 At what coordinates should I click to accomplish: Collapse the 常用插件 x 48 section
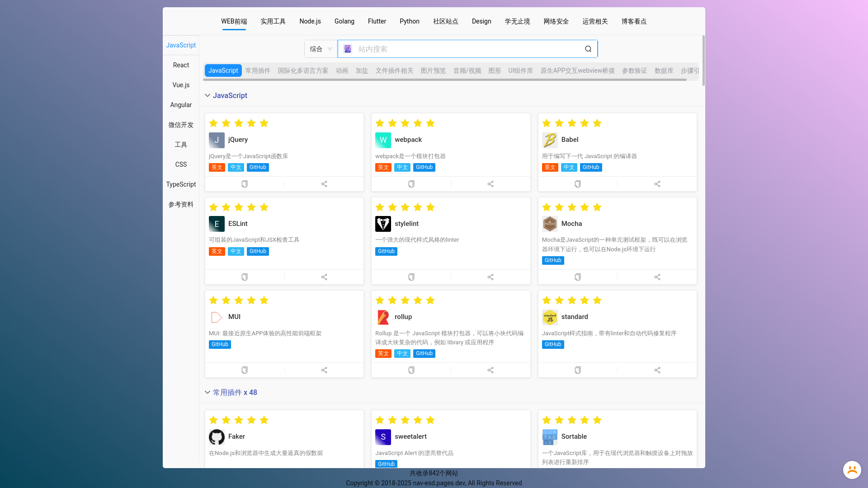pos(208,392)
